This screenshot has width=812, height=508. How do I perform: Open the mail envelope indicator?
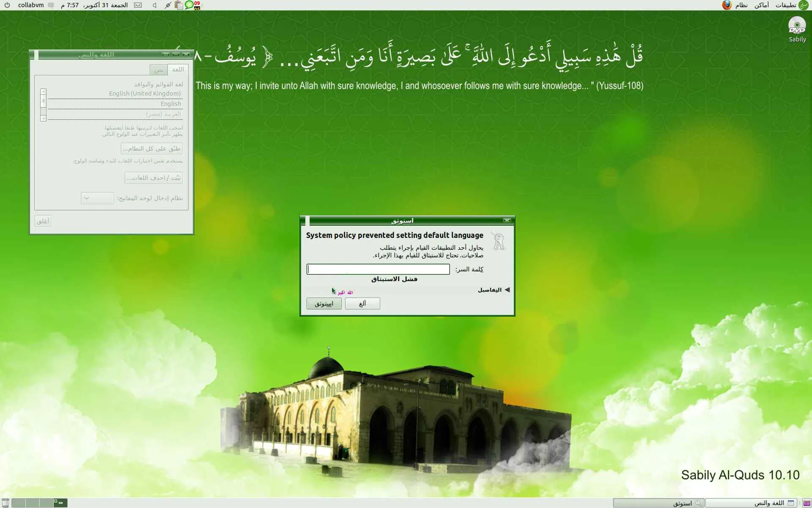[x=138, y=5]
